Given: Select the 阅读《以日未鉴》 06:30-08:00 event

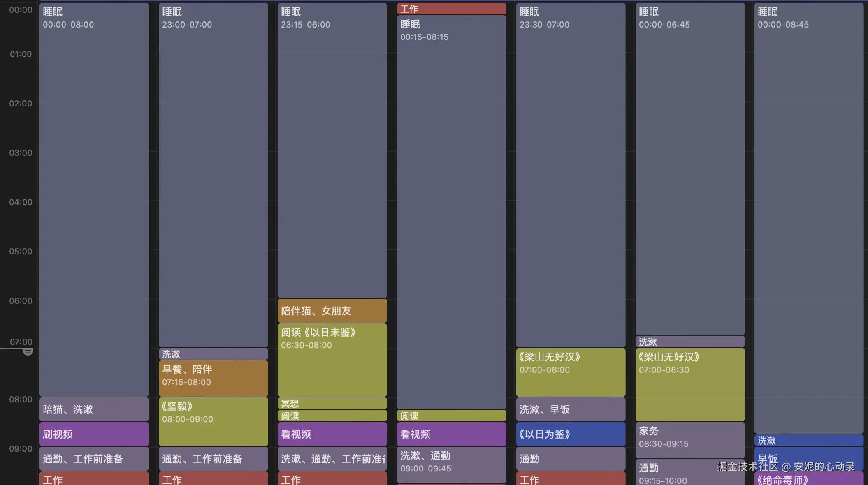Looking at the screenshot, I should (x=332, y=360).
